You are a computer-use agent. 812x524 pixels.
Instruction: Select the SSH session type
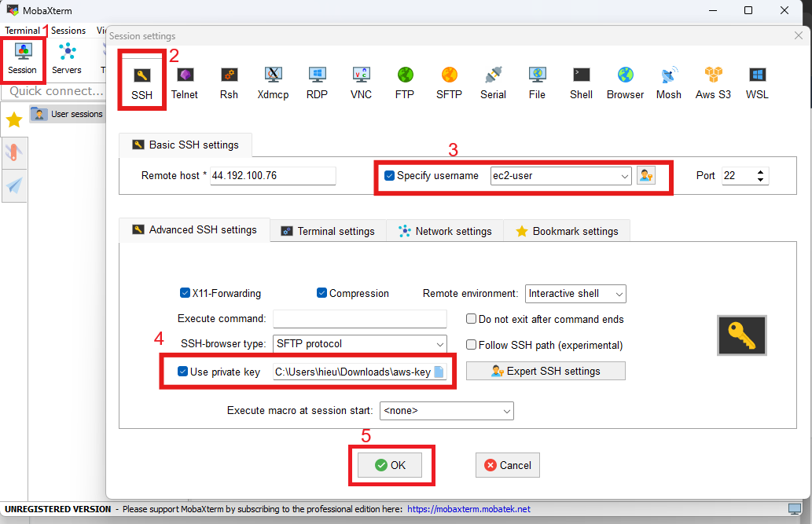click(x=142, y=82)
